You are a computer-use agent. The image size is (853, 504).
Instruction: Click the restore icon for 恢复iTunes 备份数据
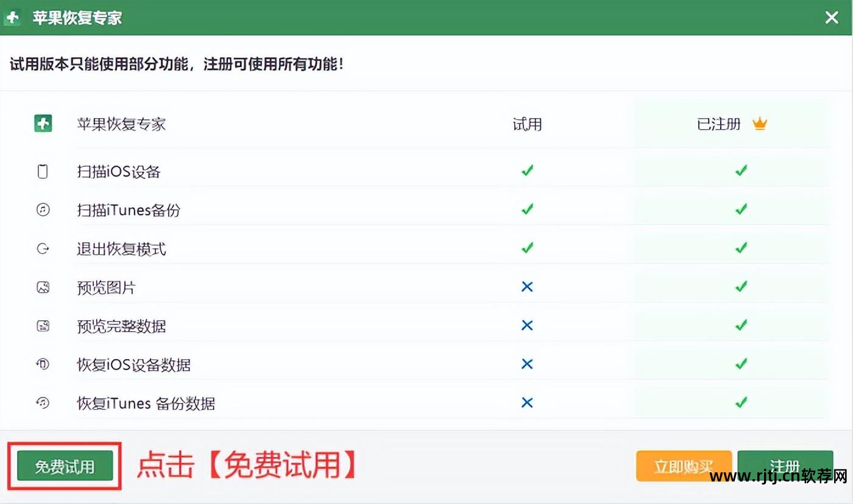point(43,403)
